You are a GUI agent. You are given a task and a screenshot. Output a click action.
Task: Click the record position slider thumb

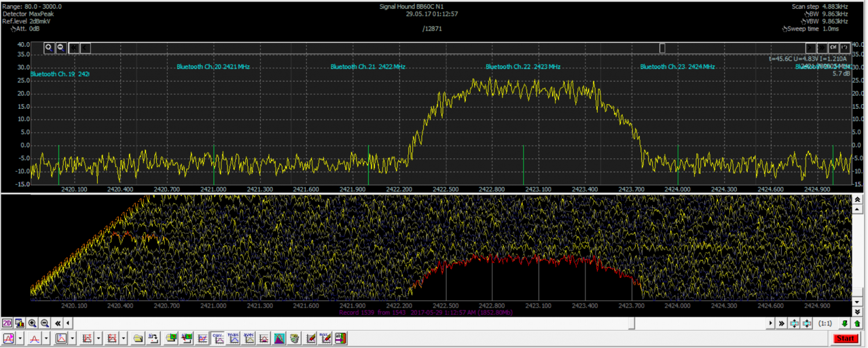(x=631, y=324)
